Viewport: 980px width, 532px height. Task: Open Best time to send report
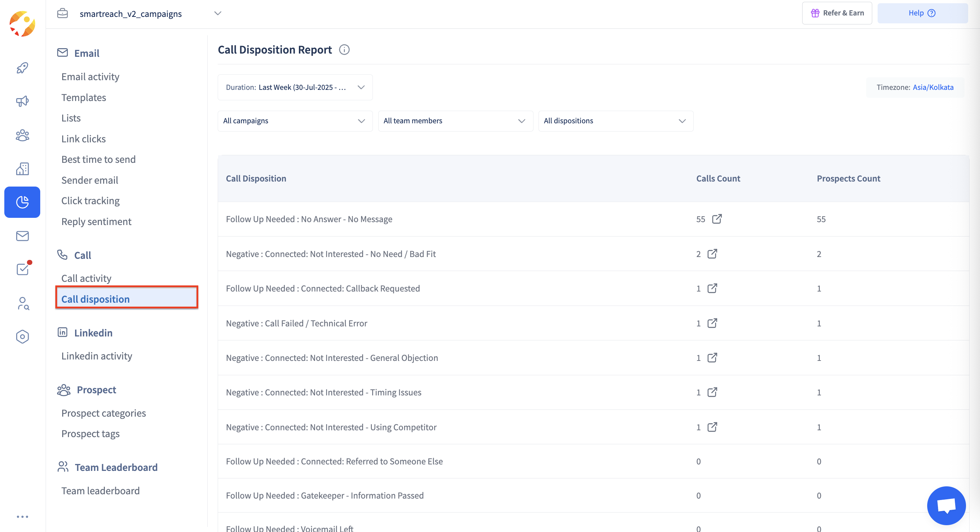pos(98,159)
